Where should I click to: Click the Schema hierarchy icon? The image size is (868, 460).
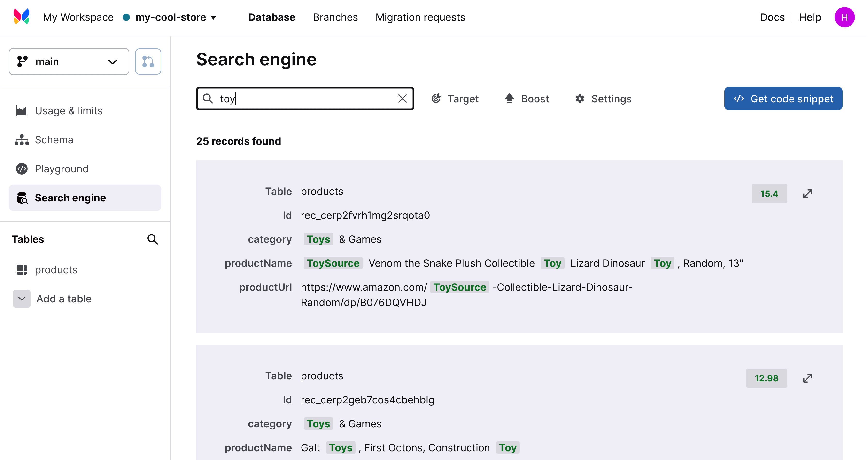coord(22,140)
